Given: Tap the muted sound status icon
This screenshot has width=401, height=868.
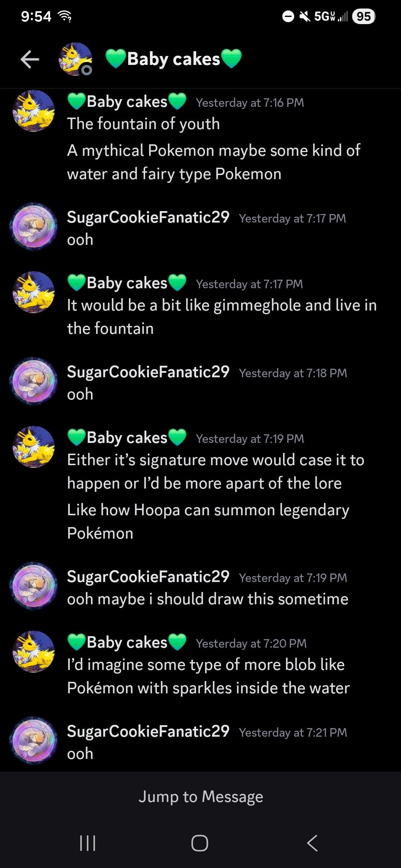Looking at the screenshot, I should coord(305,16).
